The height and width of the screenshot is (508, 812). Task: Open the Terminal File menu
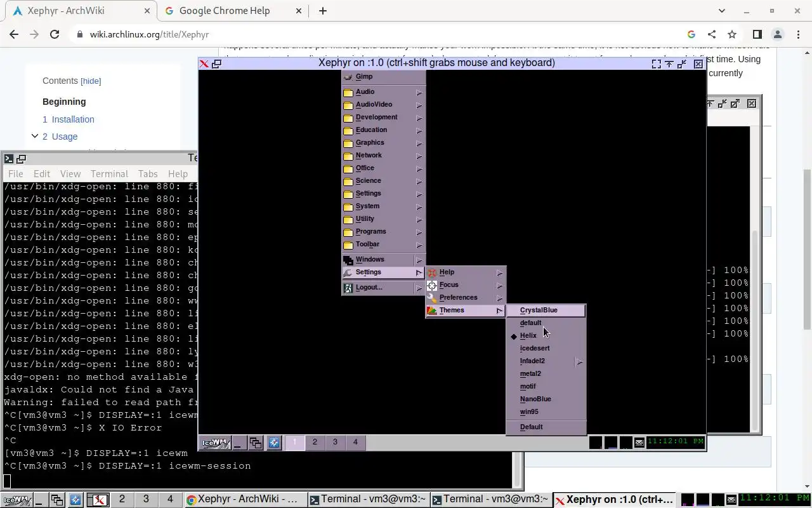point(16,173)
